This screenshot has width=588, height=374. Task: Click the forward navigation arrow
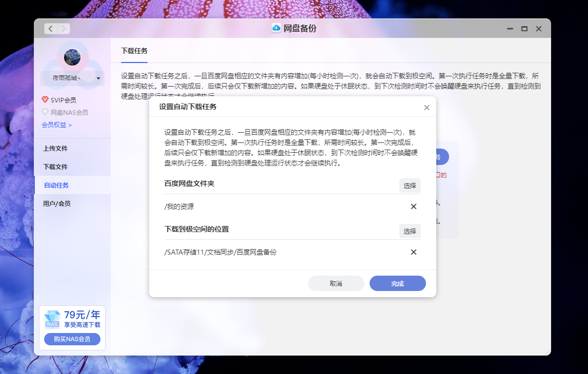click(x=63, y=29)
